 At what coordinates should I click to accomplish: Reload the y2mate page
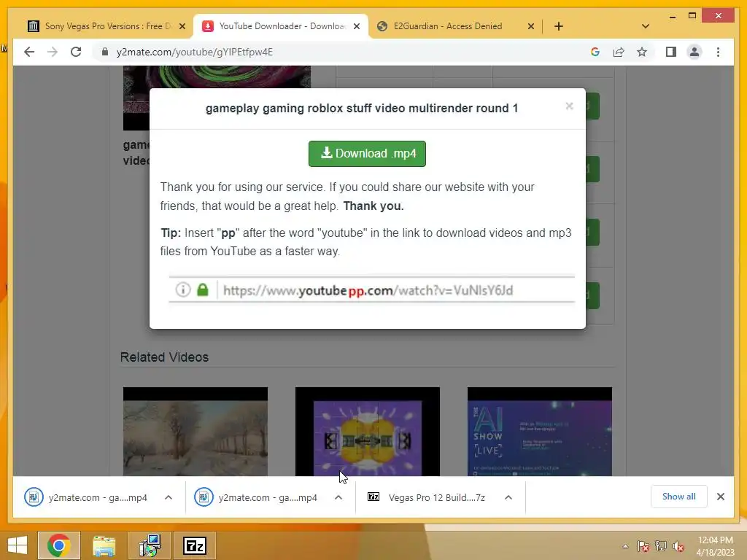[76, 52]
